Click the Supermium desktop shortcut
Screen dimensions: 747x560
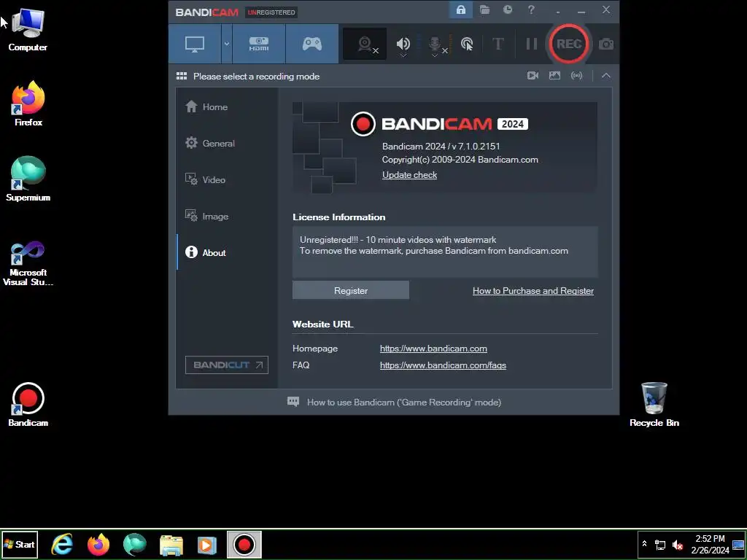28,179
